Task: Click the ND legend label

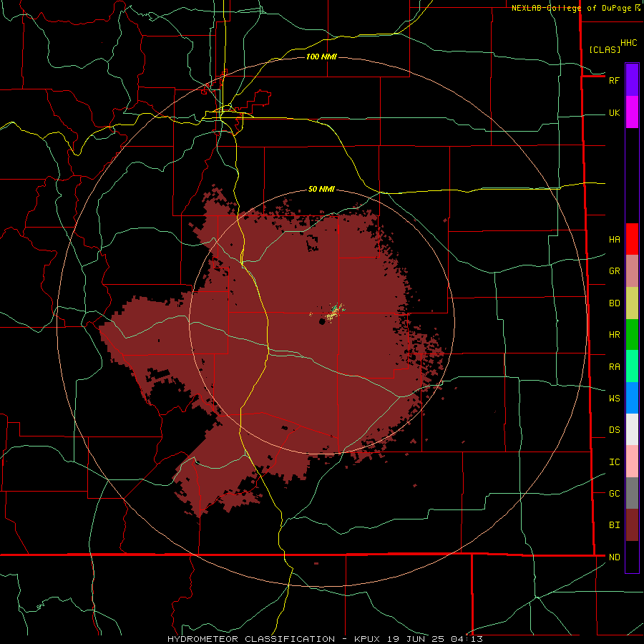Action: 614,557
